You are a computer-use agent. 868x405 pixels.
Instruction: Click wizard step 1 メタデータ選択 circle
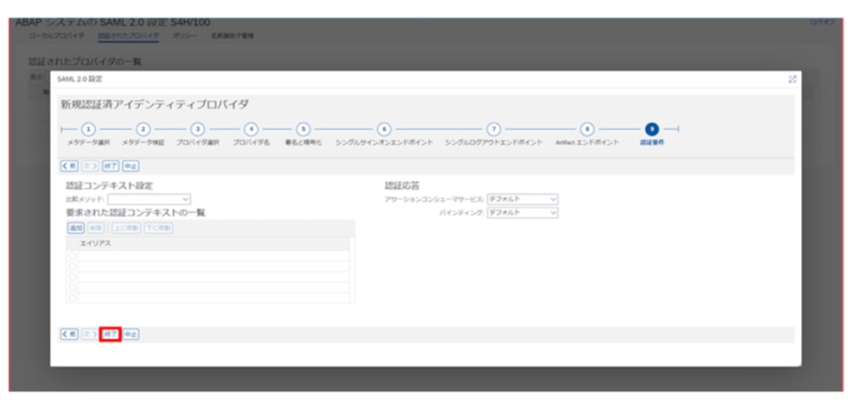(88, 129)
